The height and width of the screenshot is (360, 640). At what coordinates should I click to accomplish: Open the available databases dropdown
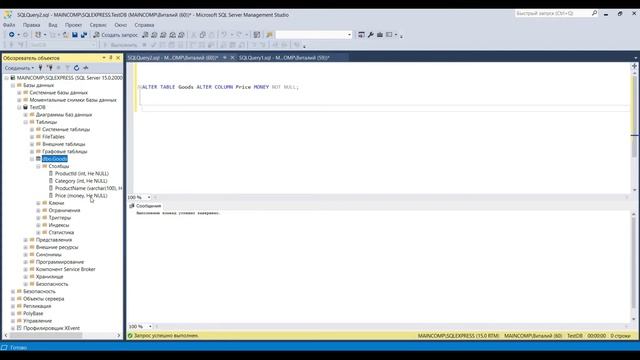pos(62,45)
